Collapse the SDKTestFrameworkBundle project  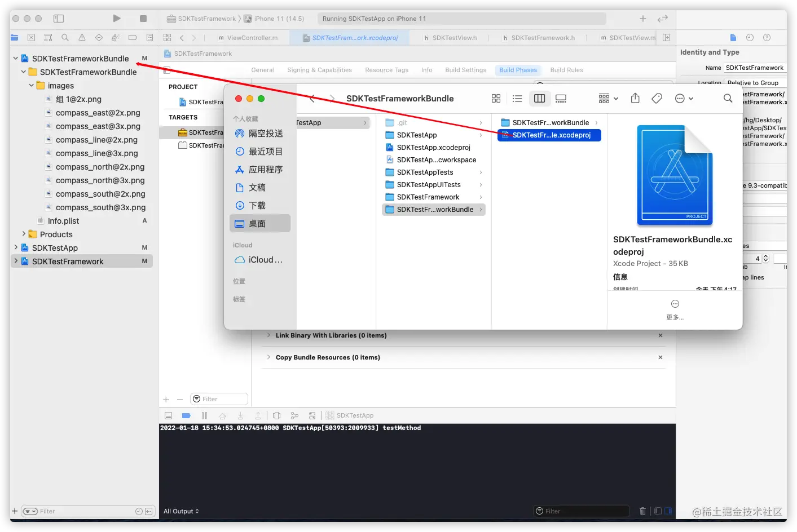point(15,58)
